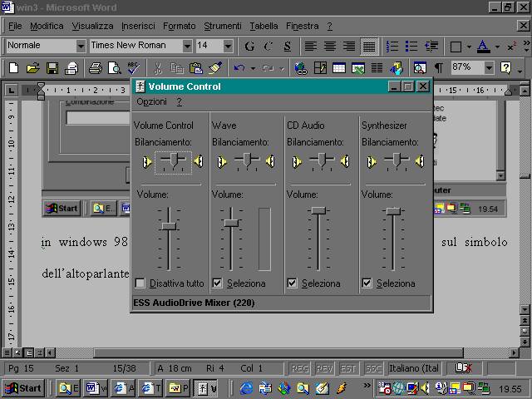Enable bulleted list formatting
Screen dimensions: 532x399
pos(411,47)
